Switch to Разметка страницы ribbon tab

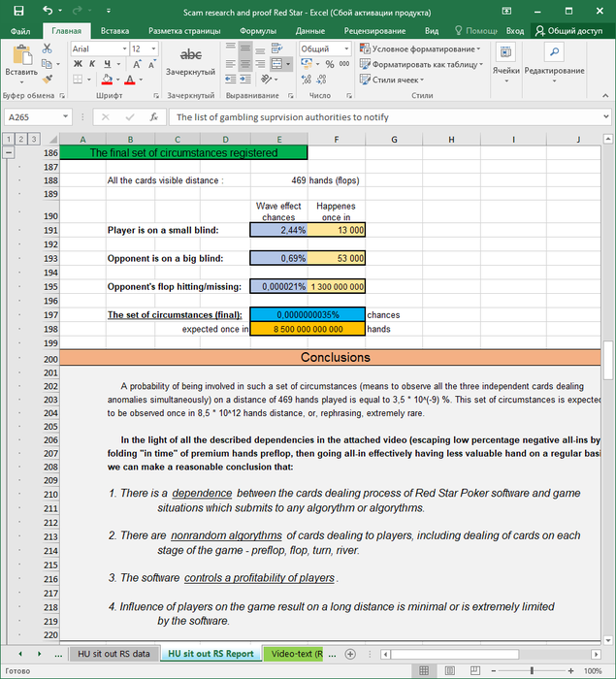[x=184, y=31]
